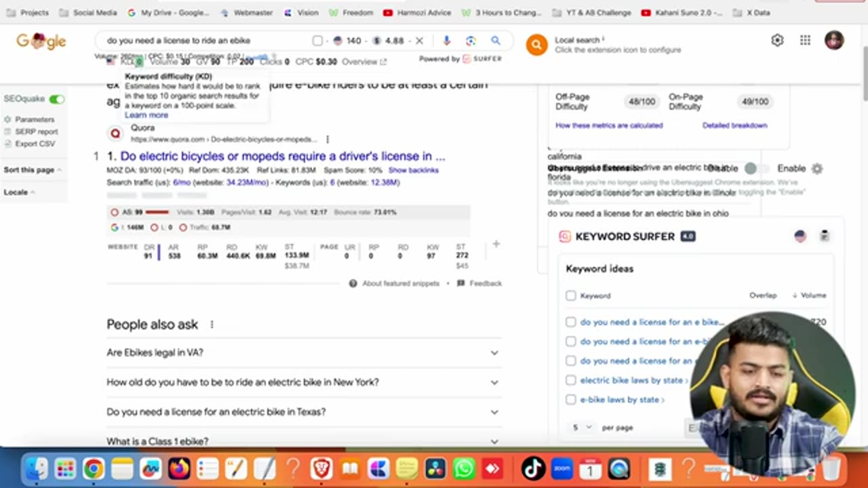Open more options for Quora result
This screenshot has height=488, width=868.
(328, 140)
